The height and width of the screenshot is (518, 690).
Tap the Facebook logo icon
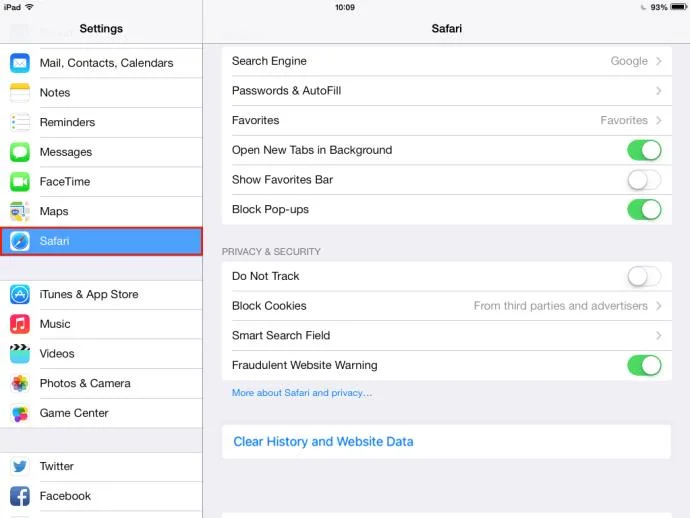pyautogui.click(x=20, y=496)
